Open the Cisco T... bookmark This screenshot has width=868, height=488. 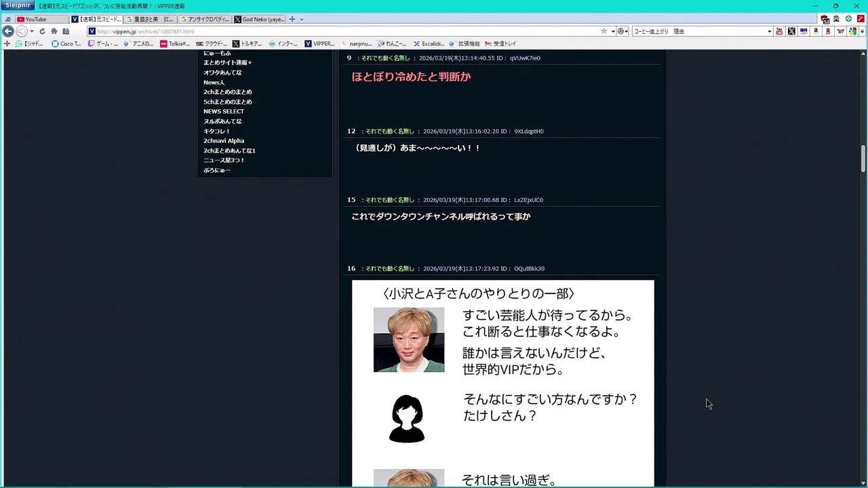click(66, 43)
